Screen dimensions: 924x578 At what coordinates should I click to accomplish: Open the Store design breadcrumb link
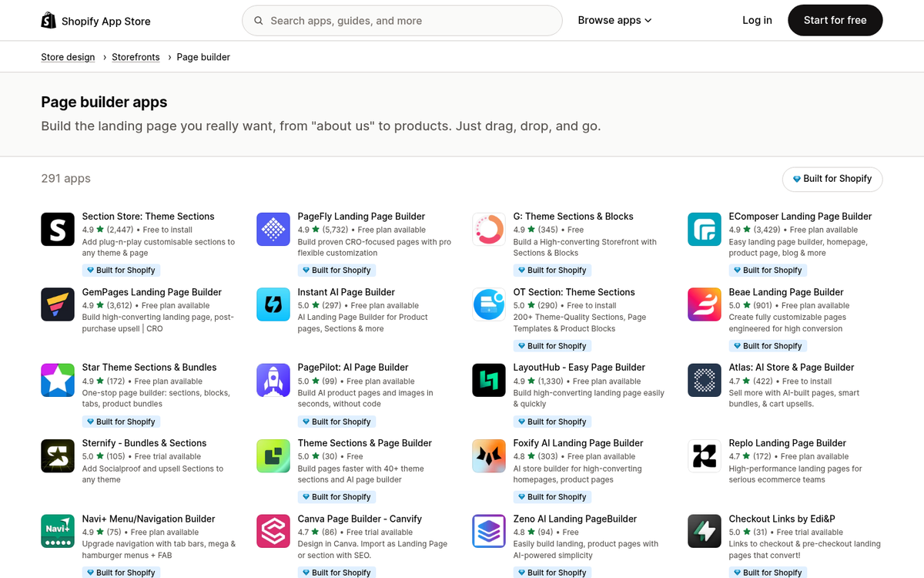coord(68,56)
